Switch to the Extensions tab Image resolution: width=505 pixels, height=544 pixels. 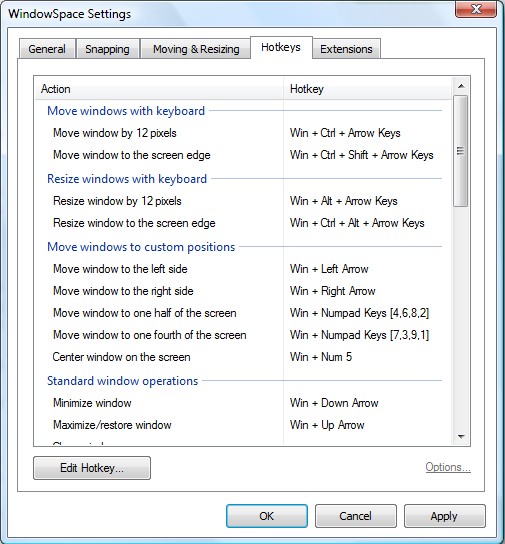coord(346,49)
